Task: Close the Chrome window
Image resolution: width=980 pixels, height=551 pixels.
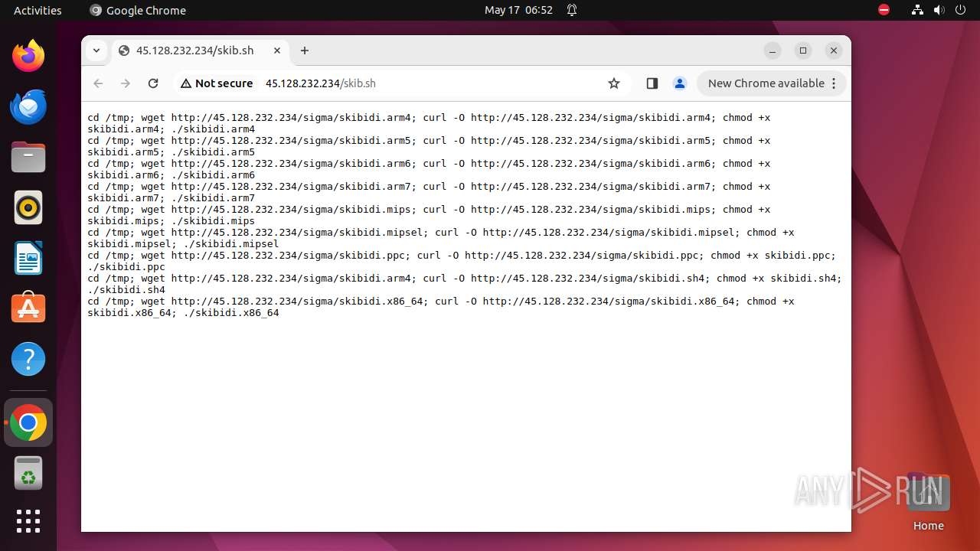Action: click(x=834, y=51)
